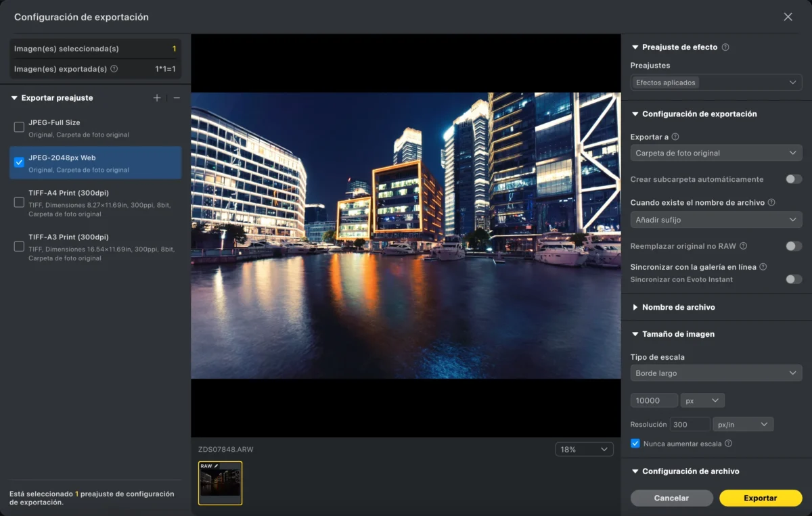Click info icon beside Exportar a

675,137
